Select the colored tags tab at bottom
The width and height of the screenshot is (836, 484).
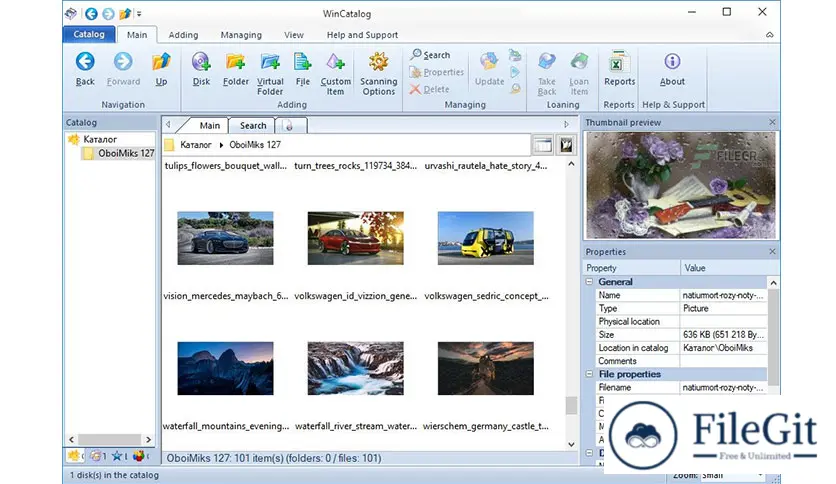tap(140, 456)
